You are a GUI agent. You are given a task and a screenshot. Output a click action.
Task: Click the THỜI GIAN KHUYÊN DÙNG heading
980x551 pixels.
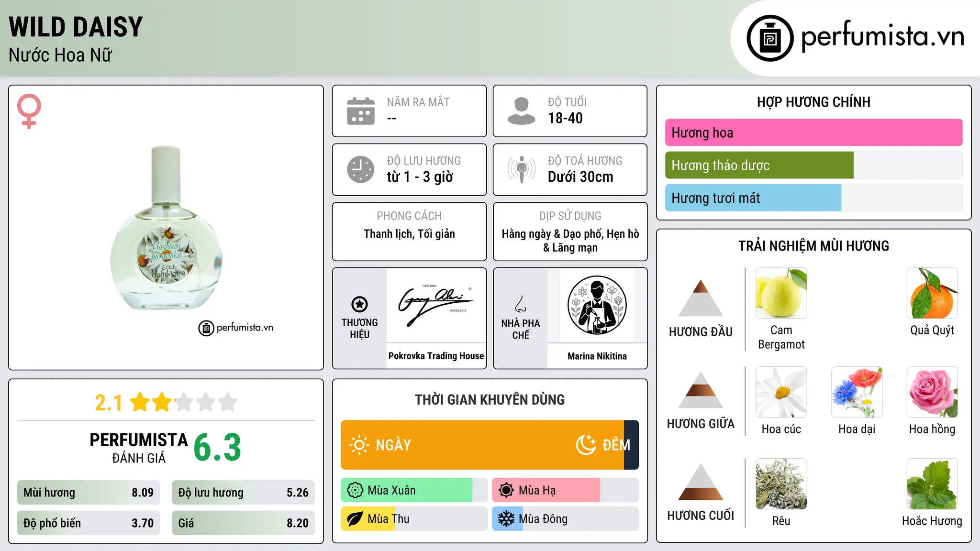click(490, 399)
